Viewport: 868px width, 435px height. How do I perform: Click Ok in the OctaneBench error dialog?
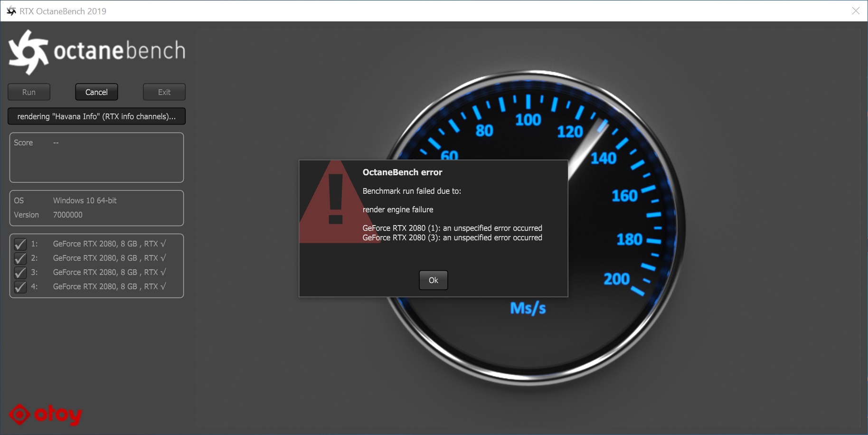(x=433, y=280)
